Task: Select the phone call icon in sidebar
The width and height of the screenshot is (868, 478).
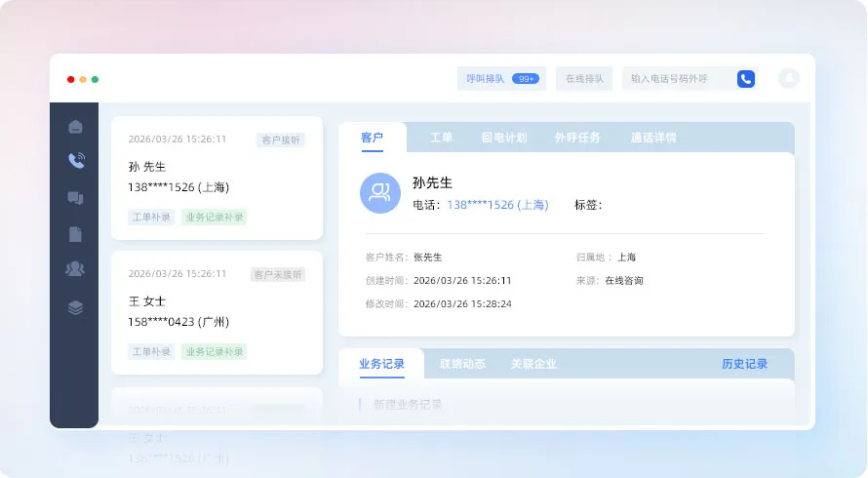Action: (76, 161)
